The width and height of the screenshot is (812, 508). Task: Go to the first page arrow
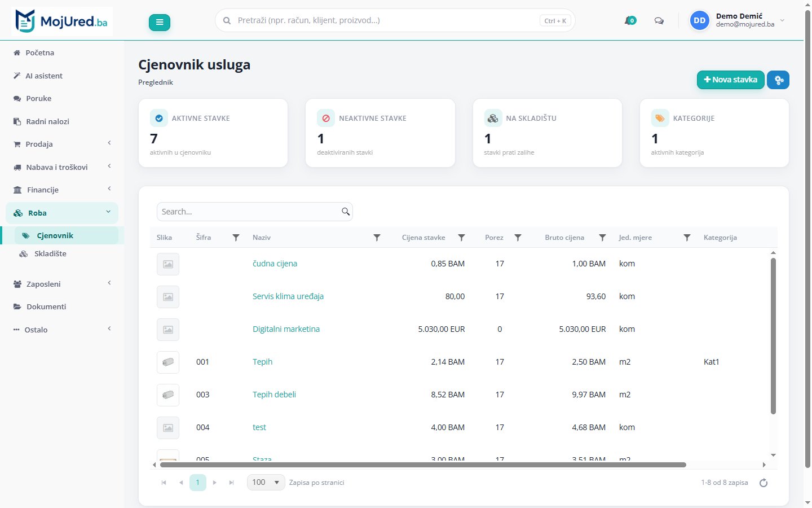(x=164, y=483)
